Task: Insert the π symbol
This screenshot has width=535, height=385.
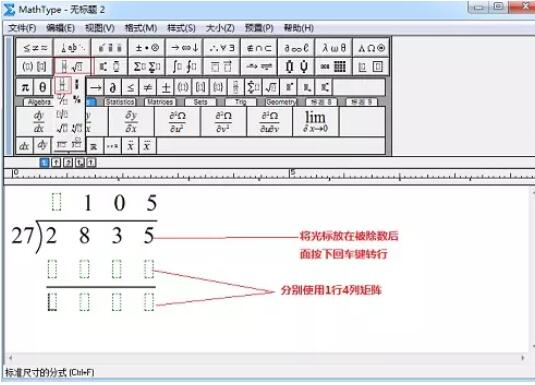Action: coord(25,87)
